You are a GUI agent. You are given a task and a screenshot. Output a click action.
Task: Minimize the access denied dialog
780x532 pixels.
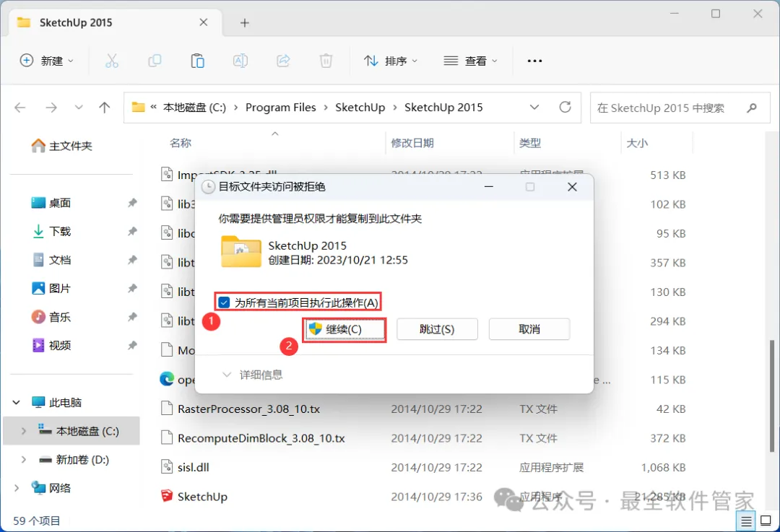click(x=489, y=187)
